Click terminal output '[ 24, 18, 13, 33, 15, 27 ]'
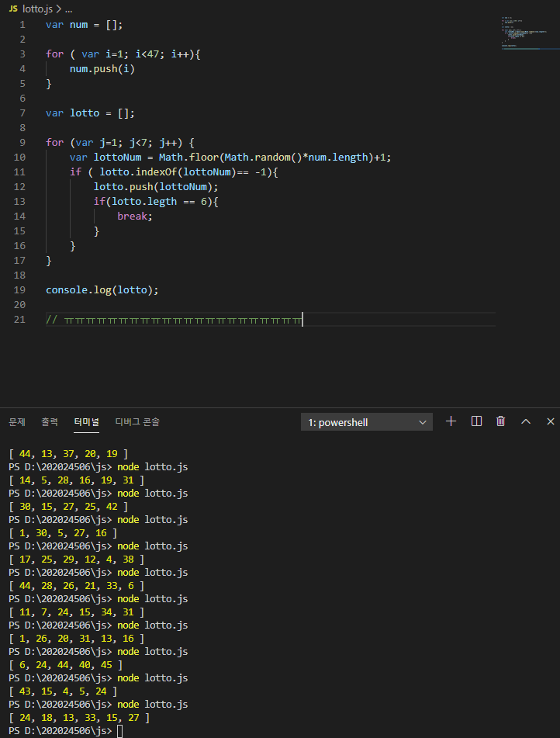Viewport: 560px width, 738px height. click(x=79, y=717)
